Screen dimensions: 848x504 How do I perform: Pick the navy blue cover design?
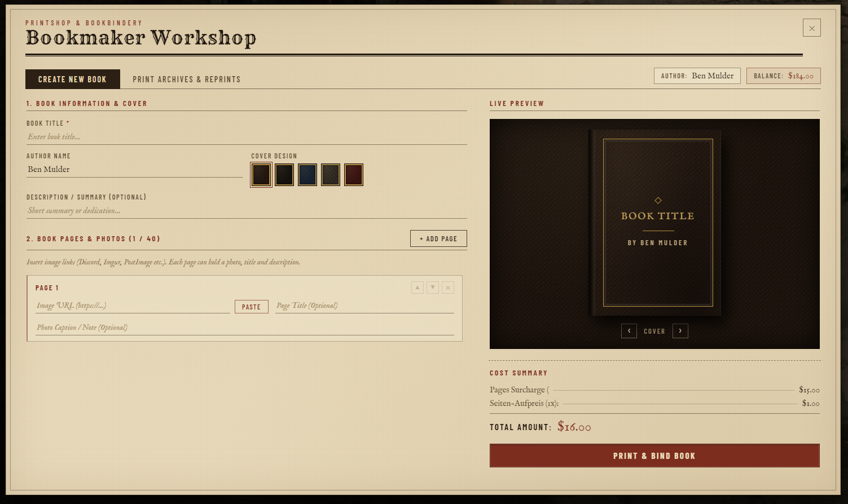click(307, 175)
